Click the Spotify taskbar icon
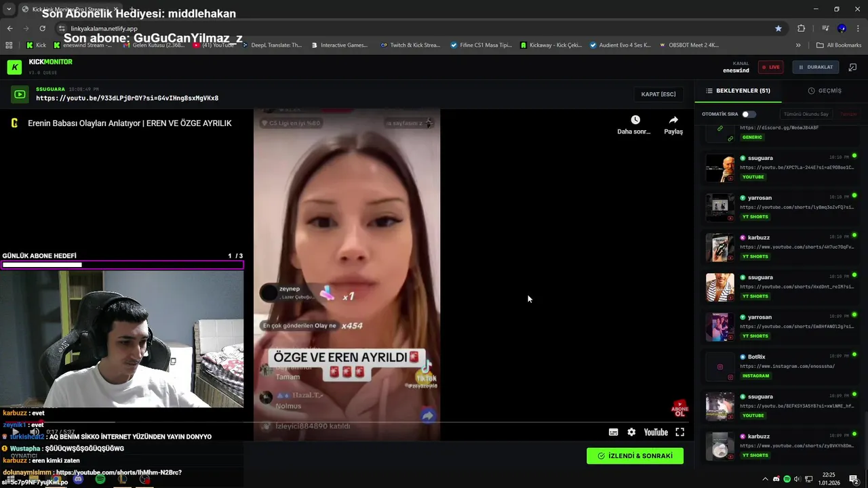The image size is (868, 488). (x=100, y=479)
